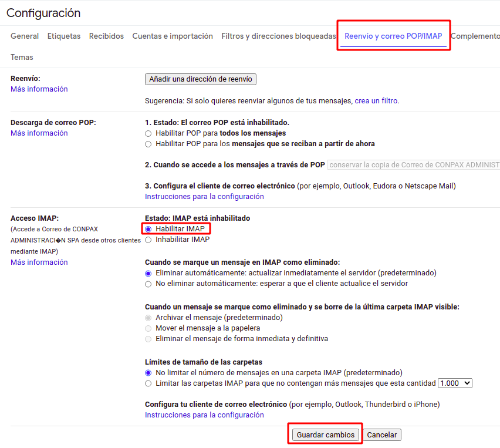Click the Cancelar button
Viewport: 500px width, 448px height.
click(381, 435)
